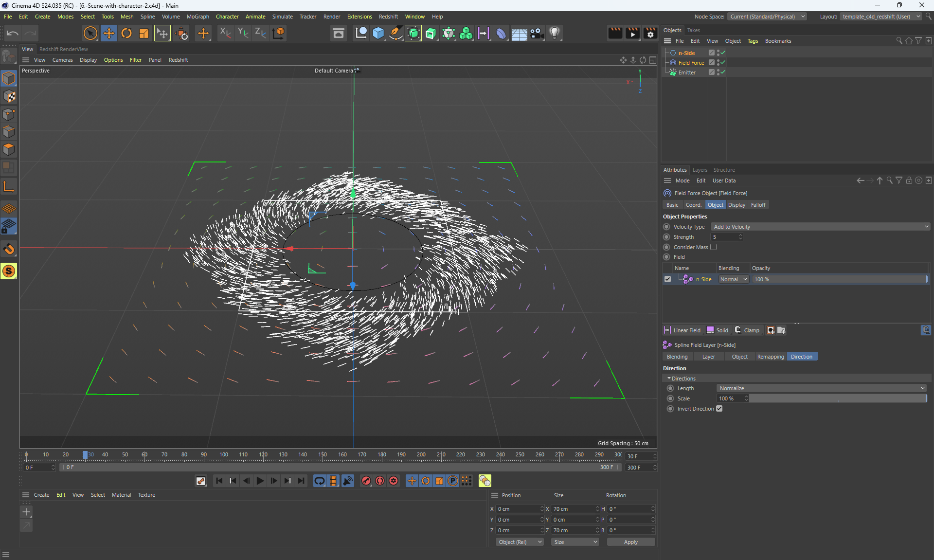934x560 pixels.
Task: Toggle the Consider Mass checkbox
Action: click(x=713, y=247)
